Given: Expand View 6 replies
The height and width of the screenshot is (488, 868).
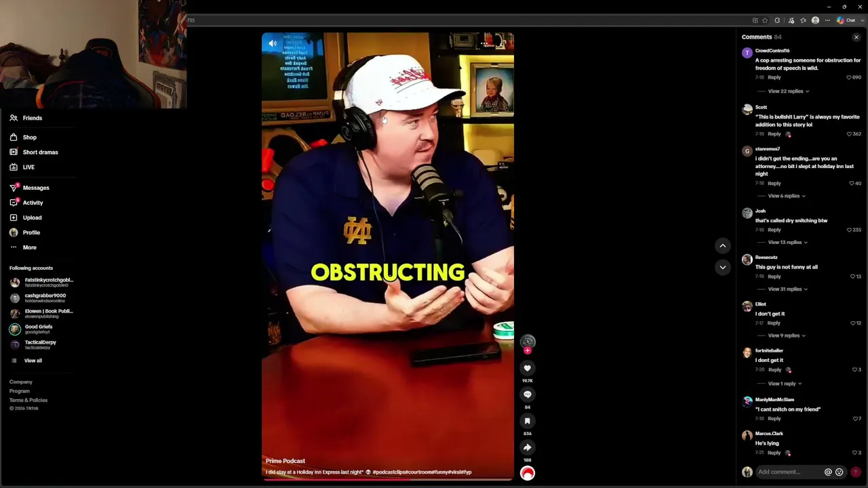Looking at the screenshot, I should pos(787,196).
